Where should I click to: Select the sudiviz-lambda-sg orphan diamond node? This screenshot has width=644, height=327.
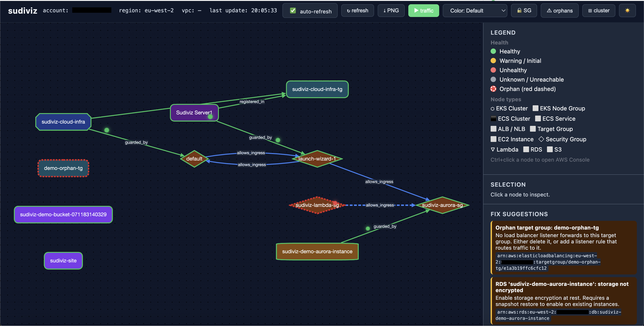(x=317, y=205)
